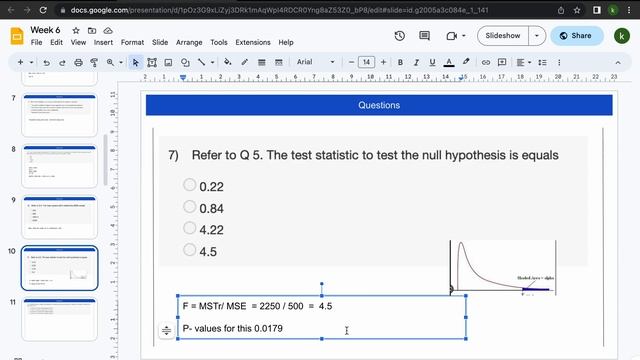Open the camera meeting dropdown arrow
Viewport: 640px width, 360px height.
[464, 36]
